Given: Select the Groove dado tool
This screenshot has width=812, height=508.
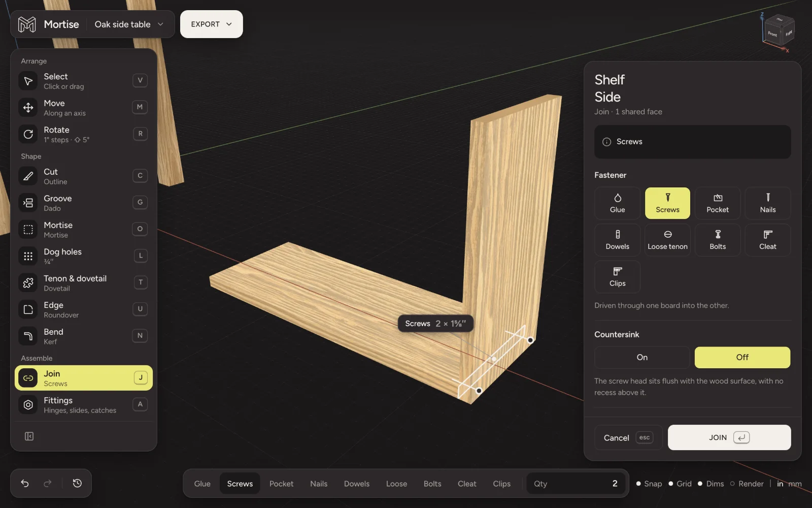Looking at the screenshot, I should click(83, 203).
